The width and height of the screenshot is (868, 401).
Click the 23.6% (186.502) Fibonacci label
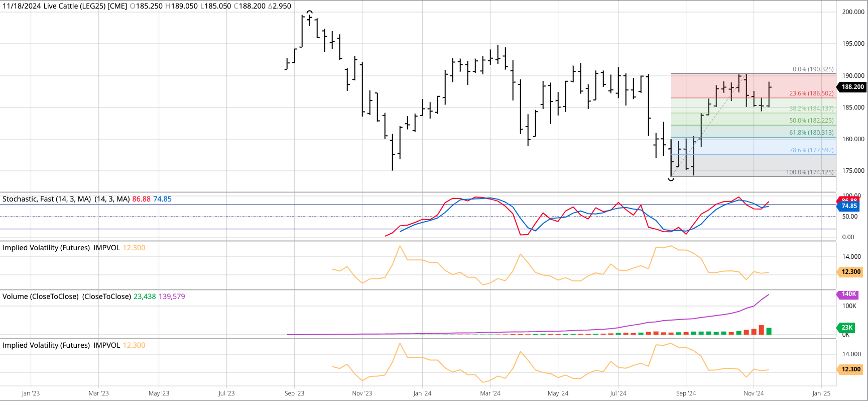pos(811,93)
